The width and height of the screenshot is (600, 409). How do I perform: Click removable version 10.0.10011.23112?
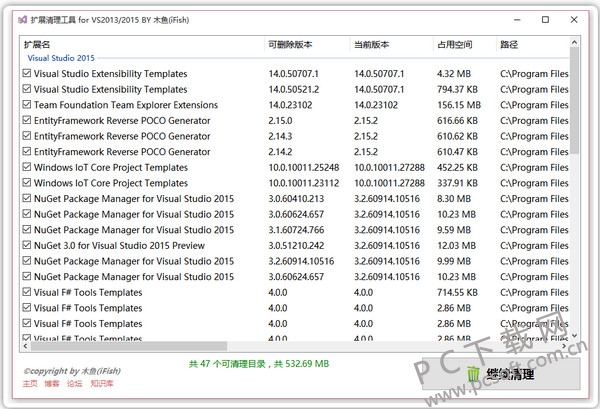(304, 183)
